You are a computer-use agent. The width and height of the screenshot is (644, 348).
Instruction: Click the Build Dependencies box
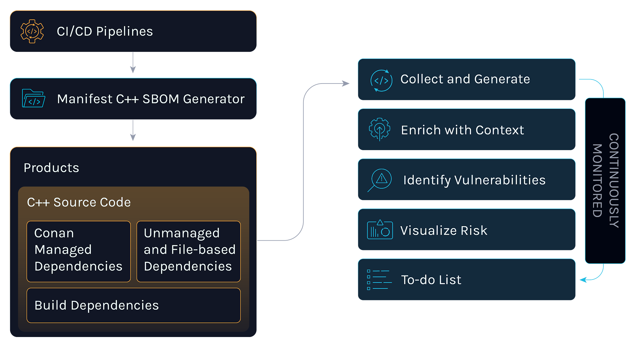pos(134,305)
